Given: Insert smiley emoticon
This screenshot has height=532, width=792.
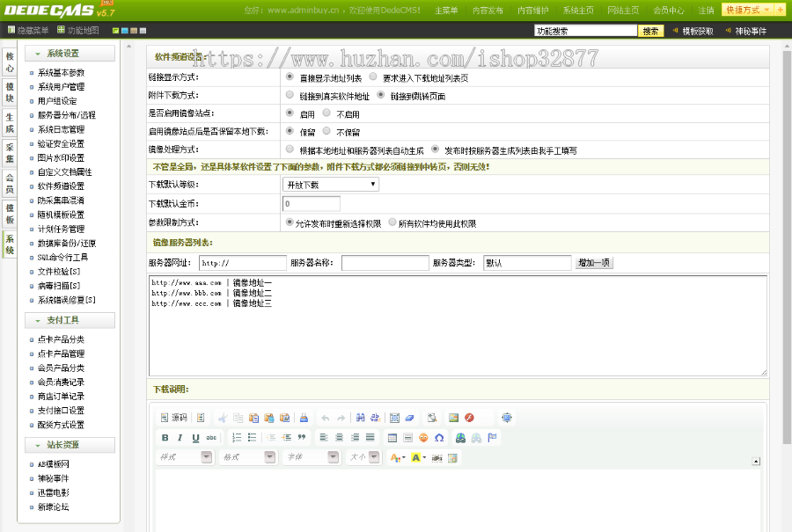Looking at the screenshot, I should click(x=423, y=438).
